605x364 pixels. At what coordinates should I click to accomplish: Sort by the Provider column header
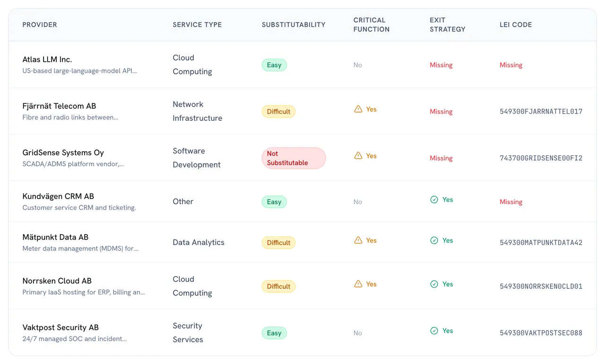click(40, 25)
